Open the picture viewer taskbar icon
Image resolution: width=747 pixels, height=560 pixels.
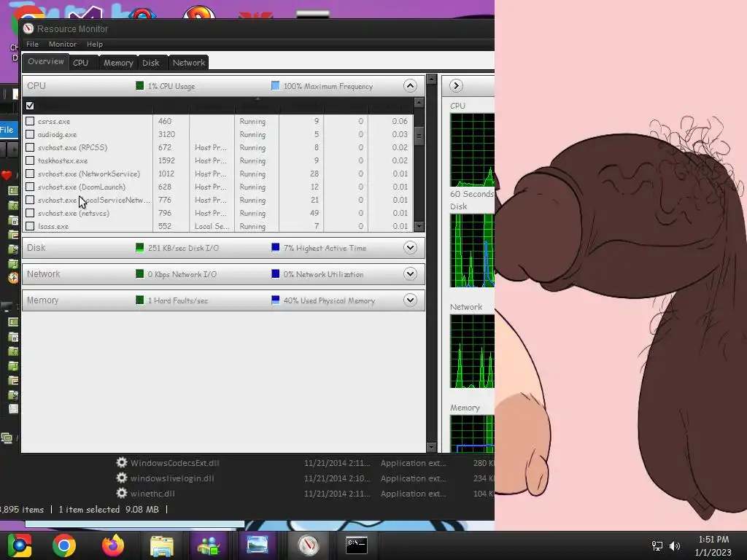click(x=258, y=545)
